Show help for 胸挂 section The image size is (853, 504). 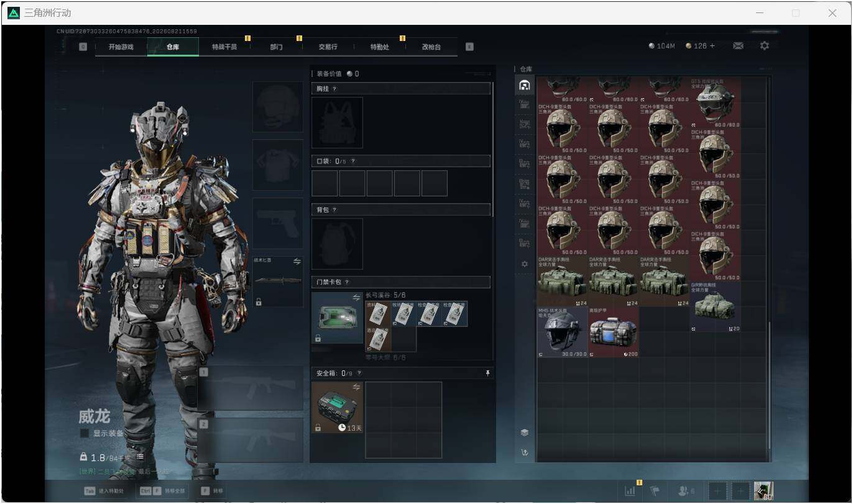[334, 89]
